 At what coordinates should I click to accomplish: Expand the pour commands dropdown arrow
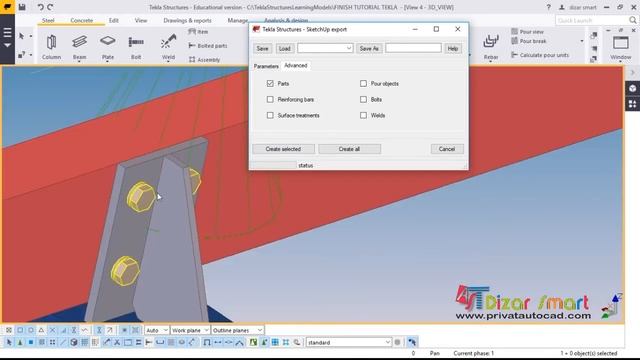(x=582, y=41)
